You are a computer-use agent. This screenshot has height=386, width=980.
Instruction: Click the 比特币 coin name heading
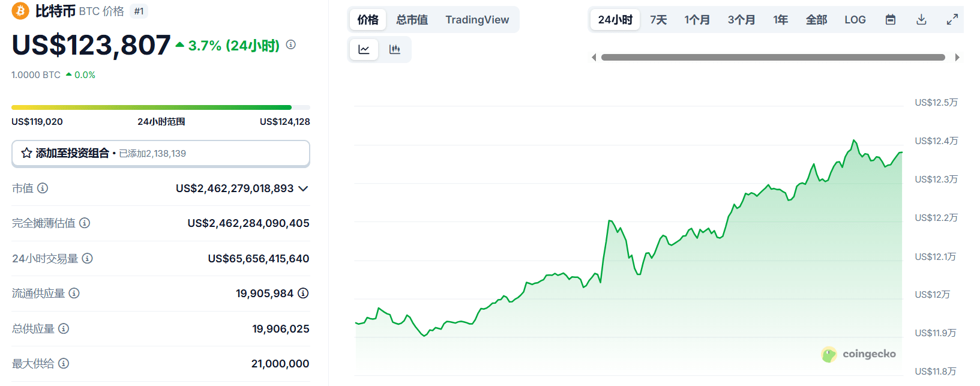55,11
